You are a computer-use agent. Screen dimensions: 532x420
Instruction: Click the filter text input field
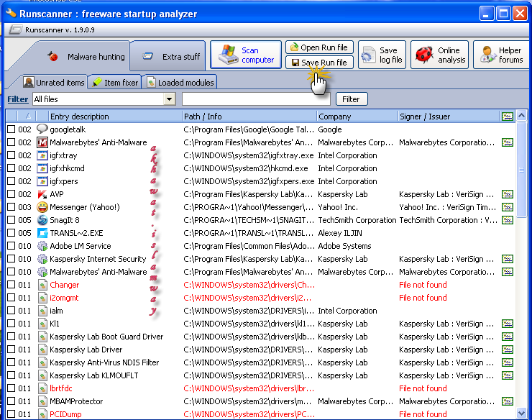pos(256,99)
